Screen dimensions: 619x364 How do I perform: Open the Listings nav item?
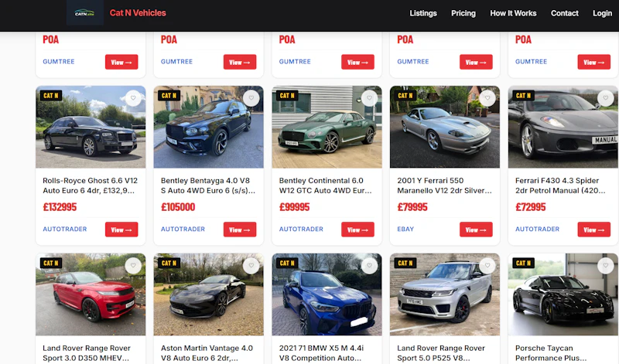click(x=423, y=13)
